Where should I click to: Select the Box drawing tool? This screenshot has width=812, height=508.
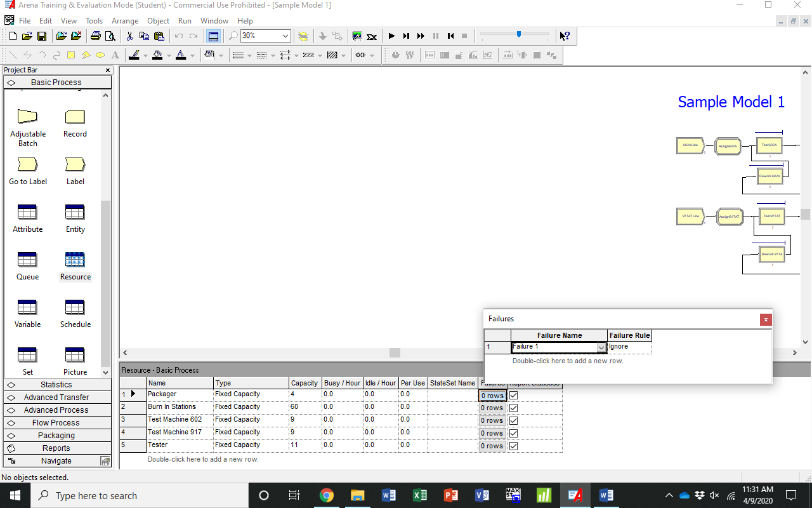click(x=71, y=55)
